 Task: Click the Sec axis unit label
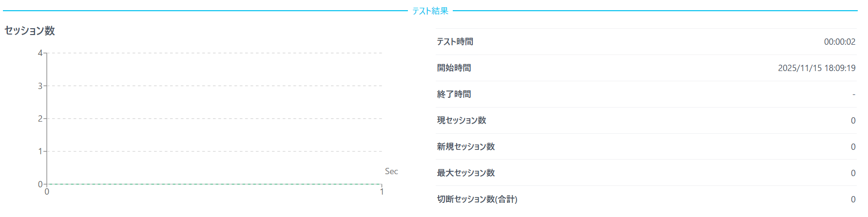[391, 171]
